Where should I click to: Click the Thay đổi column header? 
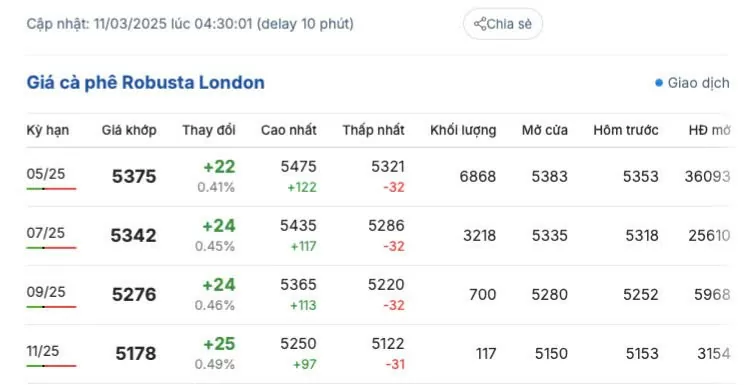(x=209, y=130)
